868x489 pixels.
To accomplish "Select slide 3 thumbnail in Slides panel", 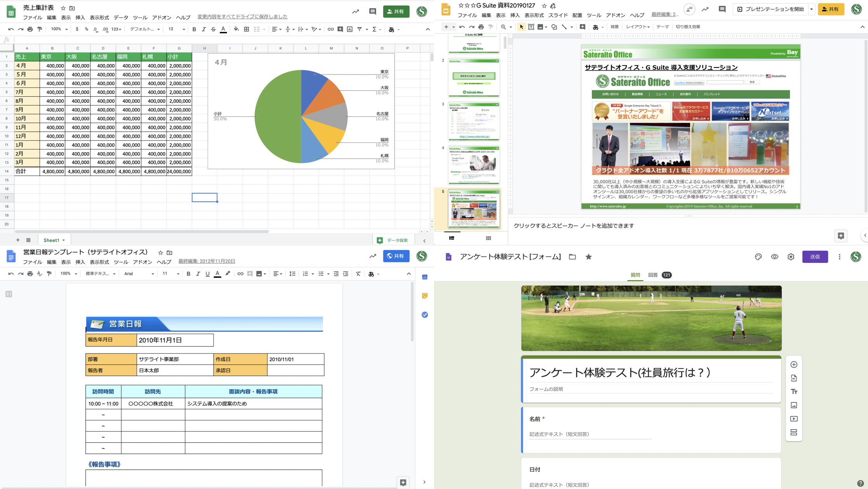I will pos(474,121).
